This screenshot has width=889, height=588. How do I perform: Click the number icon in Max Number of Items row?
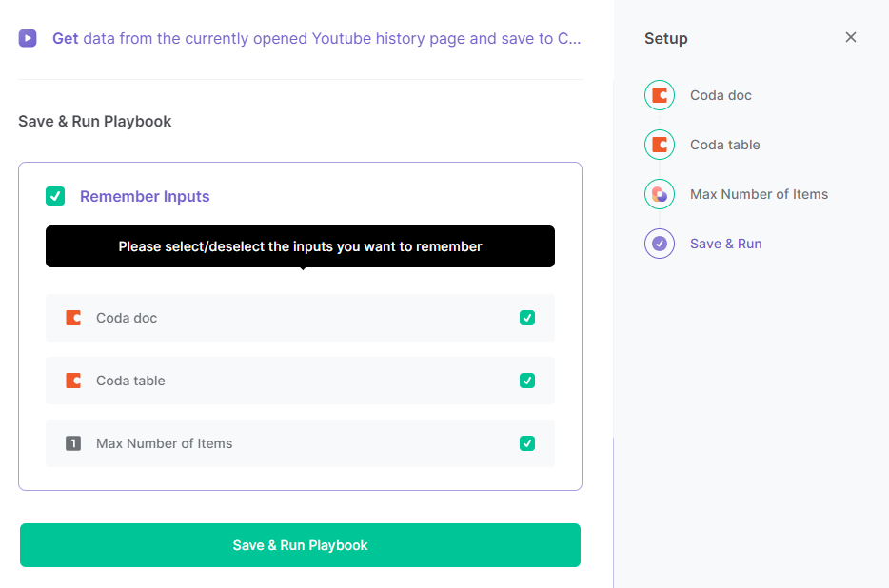pos(73,443)
